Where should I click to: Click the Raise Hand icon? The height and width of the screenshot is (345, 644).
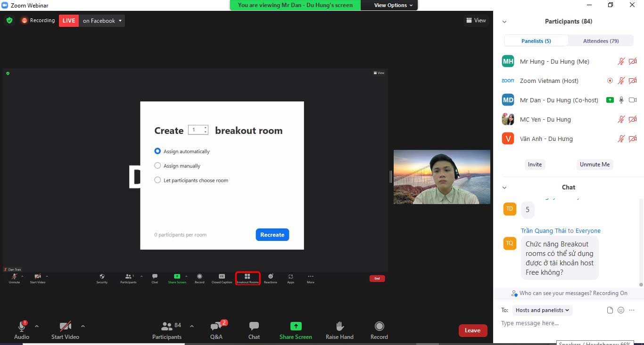tap(339, 326)
